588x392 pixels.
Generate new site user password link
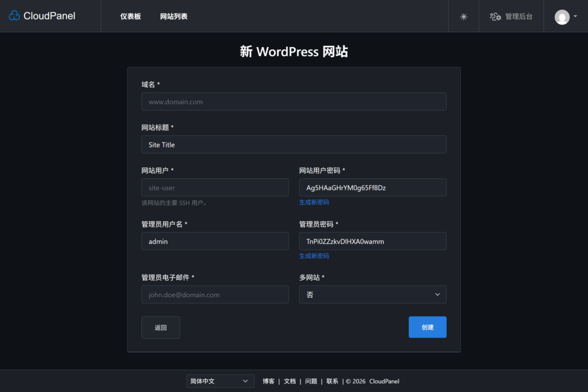tap(314, 203)
